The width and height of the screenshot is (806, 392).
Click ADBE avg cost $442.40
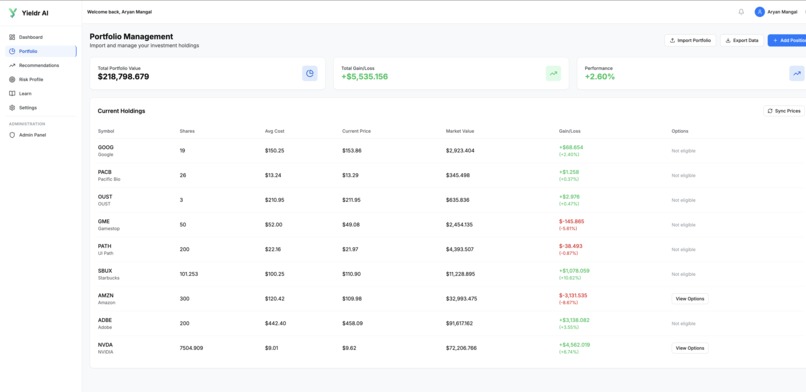click(276, 323)
